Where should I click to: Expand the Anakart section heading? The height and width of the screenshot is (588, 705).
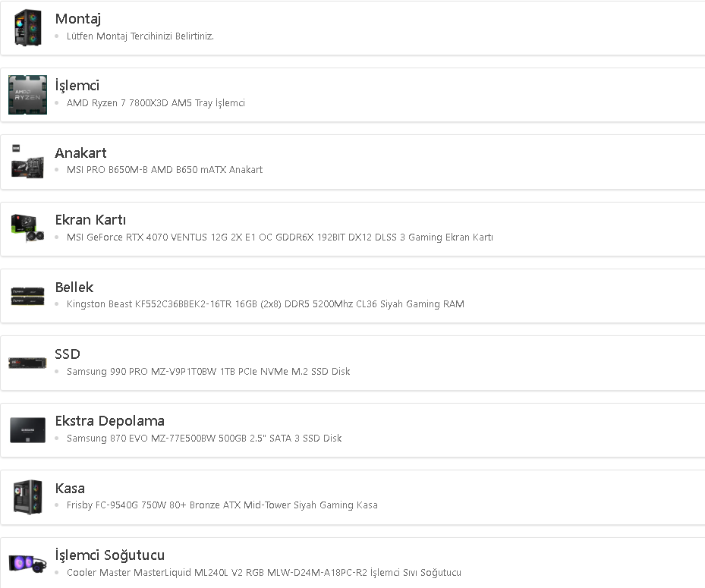[80, 153]
